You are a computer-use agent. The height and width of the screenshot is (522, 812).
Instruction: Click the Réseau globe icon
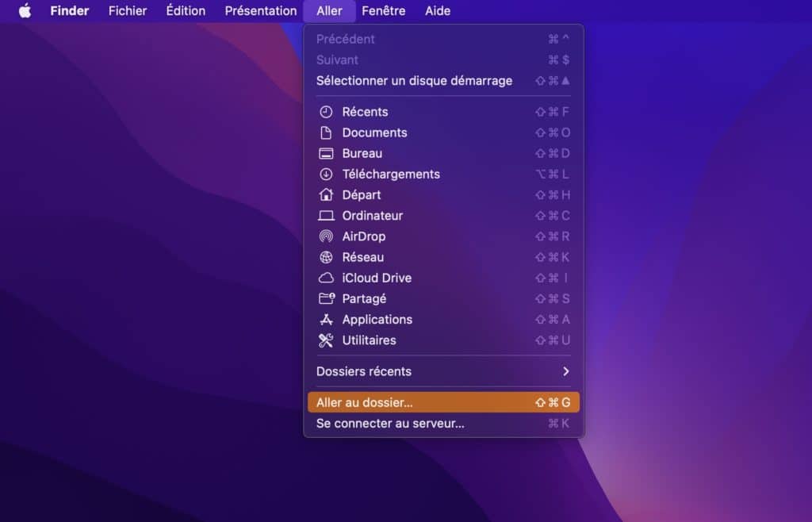click(x=326, y=257)
